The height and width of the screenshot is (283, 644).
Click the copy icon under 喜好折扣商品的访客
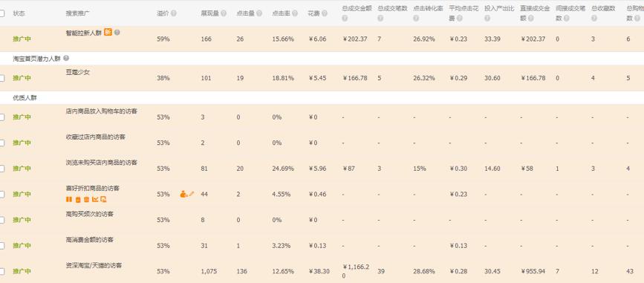point(78,199)
